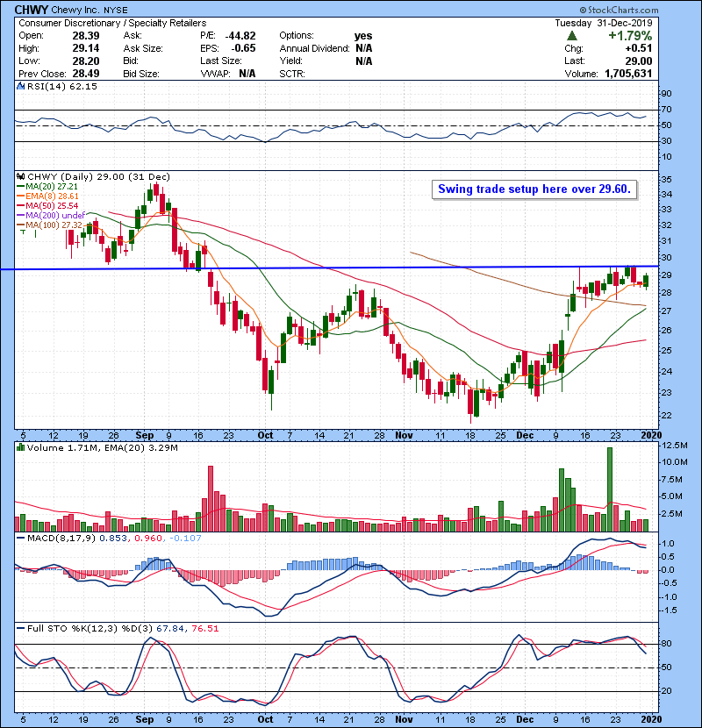The width and height of the screenshot is (702, 728).
Task: Click the 22 label on the price axis
Action: 666,415
